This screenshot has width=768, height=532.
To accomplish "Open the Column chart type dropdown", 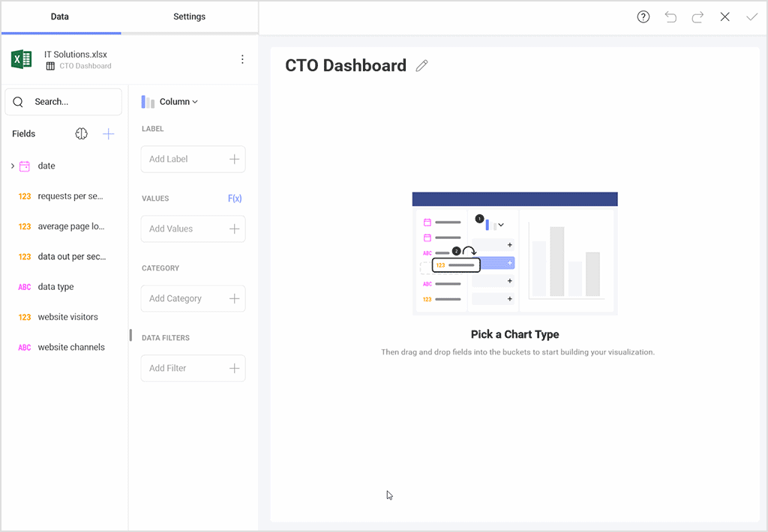I will [x=170, y=102].
